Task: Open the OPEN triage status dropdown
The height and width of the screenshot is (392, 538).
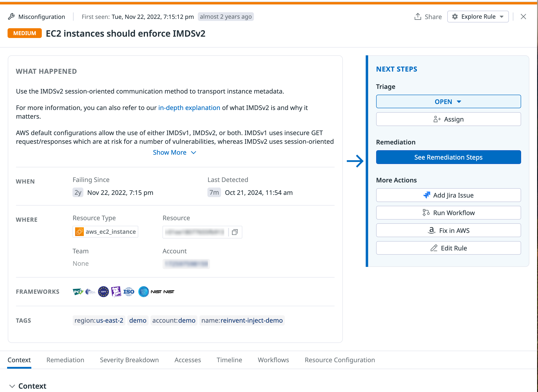Action: (x=448, y=102)
